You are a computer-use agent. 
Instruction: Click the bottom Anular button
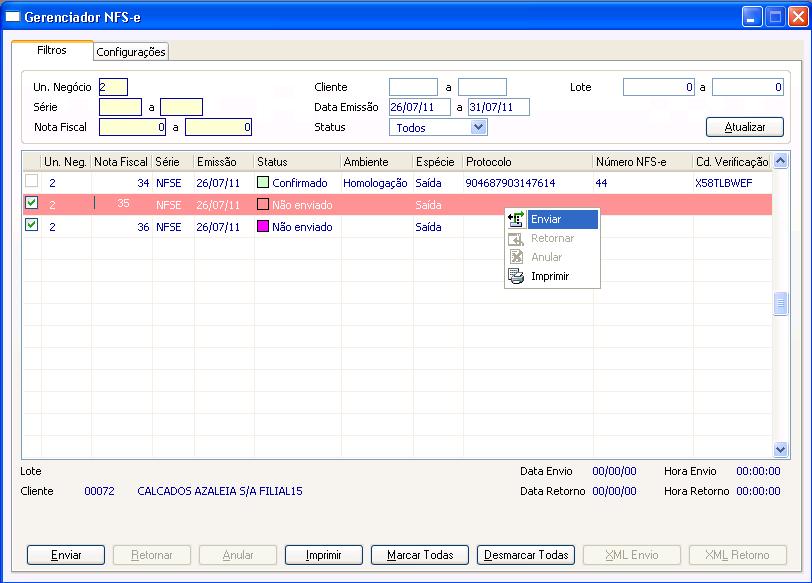click(238, 555)
